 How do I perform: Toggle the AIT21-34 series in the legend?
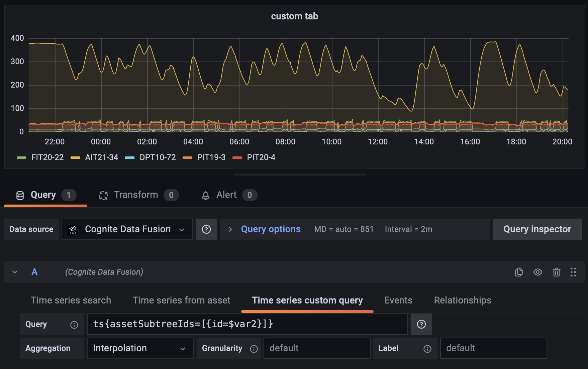pos(101,157)
